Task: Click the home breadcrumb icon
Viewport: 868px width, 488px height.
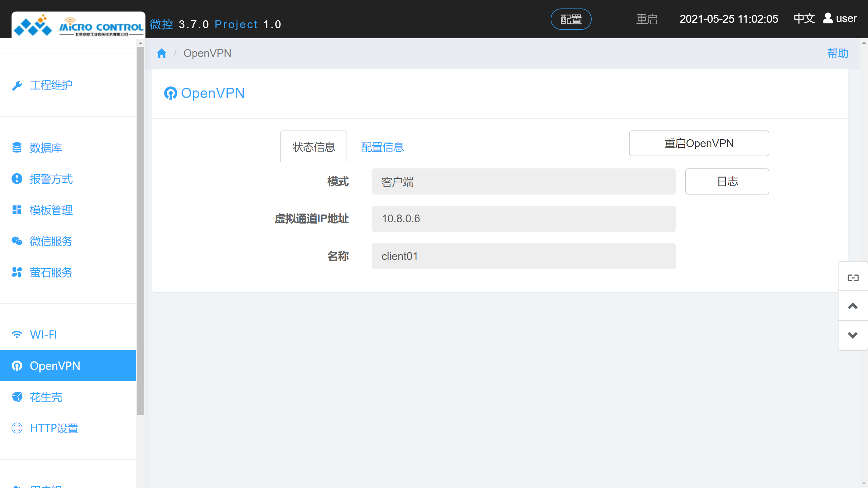Action: click(x=162, y=53)
